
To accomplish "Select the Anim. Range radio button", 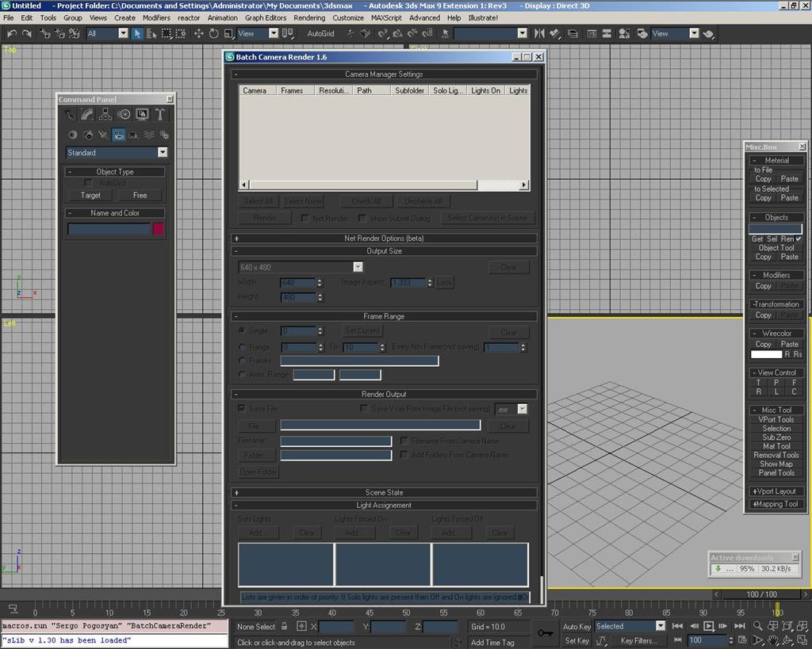I will (x=241, y=374).
